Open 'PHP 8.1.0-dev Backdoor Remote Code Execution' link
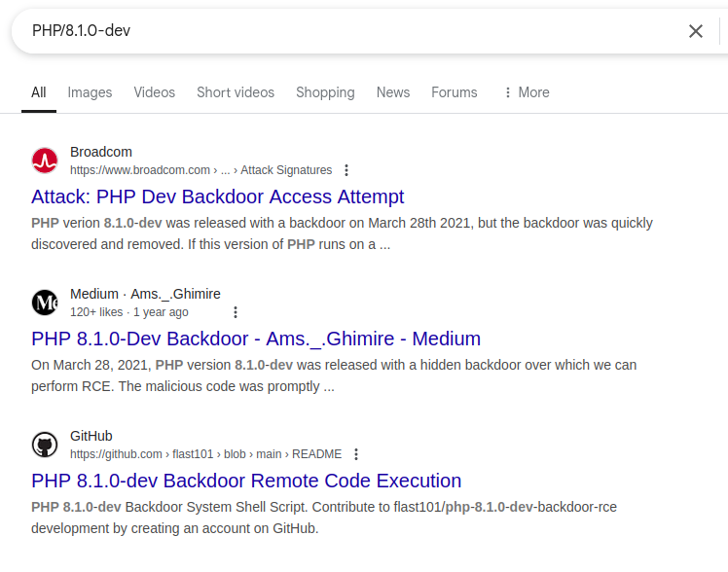Image resolution: width=728 pixels, height=572 pixels. [x=246, y=481]
